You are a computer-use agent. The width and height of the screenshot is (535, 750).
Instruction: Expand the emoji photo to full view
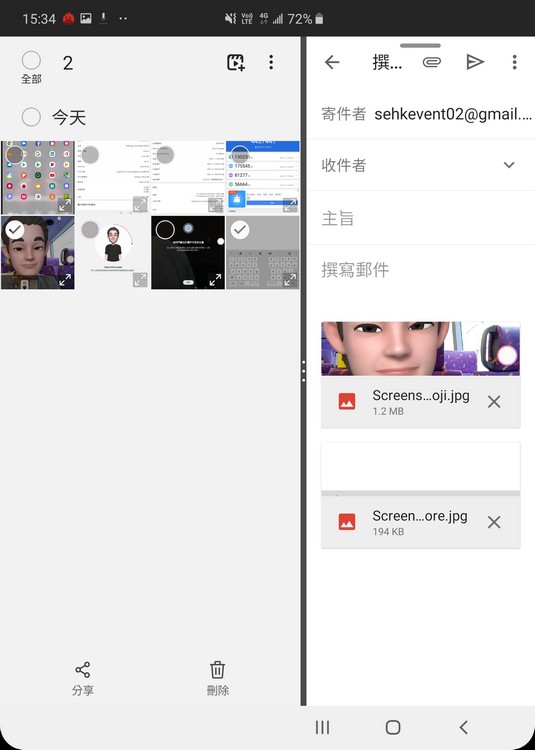[65, 279]
